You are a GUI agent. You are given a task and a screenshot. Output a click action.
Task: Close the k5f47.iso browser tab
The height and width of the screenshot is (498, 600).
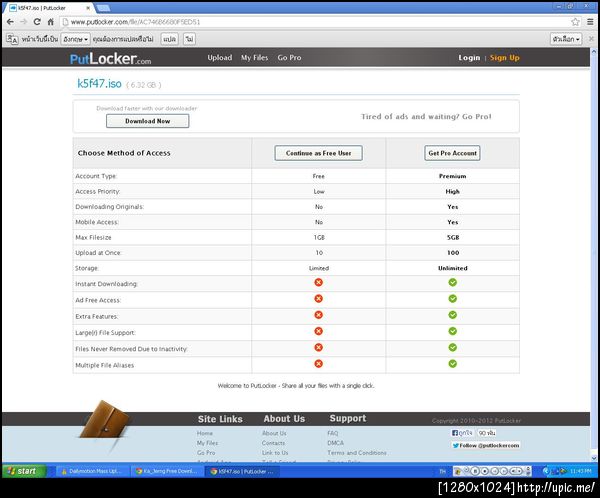[x=88, y=8]
